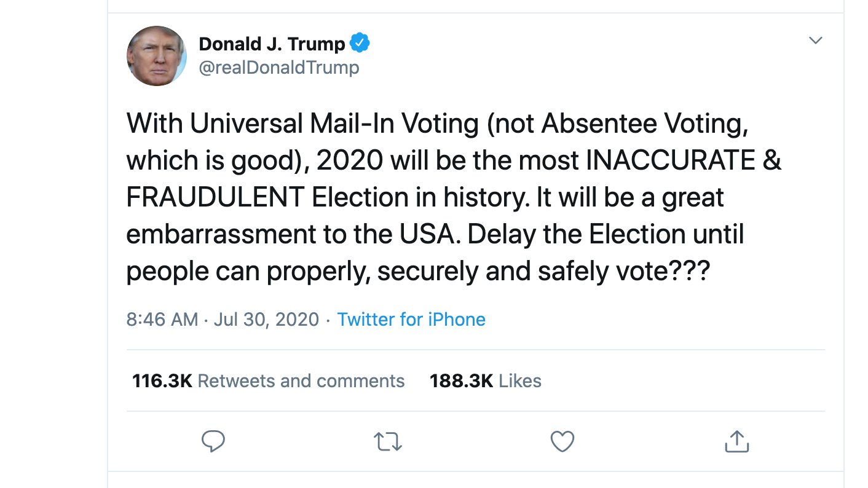Open the 8:46 AM timestamp
Image resolution: width=868 pixels, height=488 pixels.
click(162, 320)
